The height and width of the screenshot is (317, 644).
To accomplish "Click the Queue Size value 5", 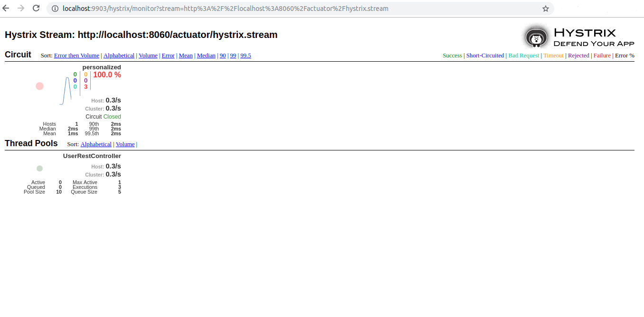I will pyautogui.click(x=120, y=192).
